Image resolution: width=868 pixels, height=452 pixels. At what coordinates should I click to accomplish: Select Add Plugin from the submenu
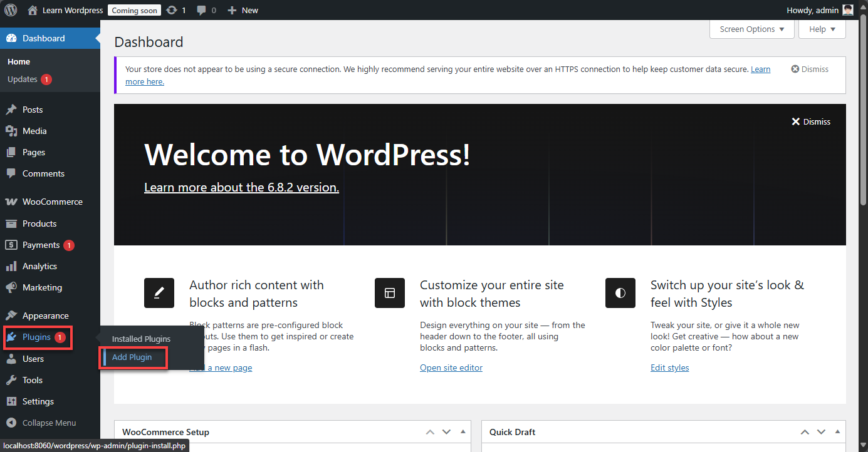tap(132, 357)
